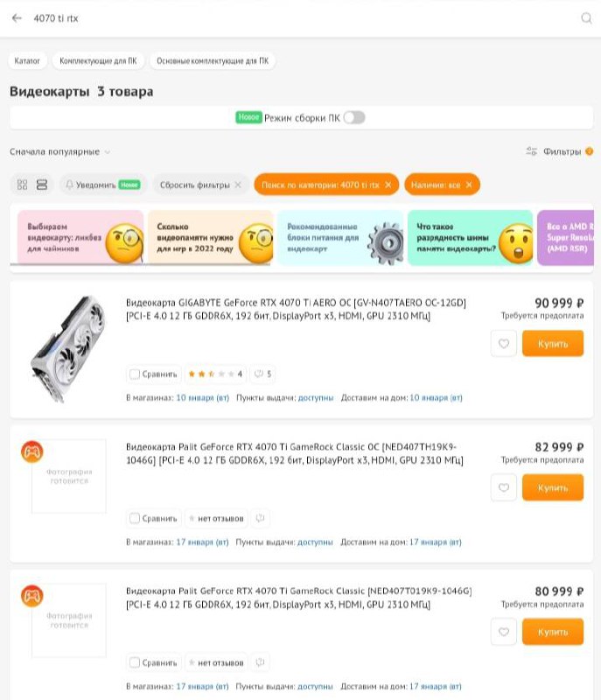
Task: Toggle PC build mode switch
Action: point(354,118)
